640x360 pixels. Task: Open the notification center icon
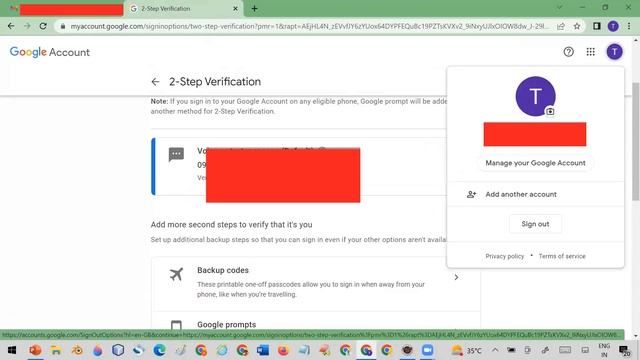[x=624, y=350]
